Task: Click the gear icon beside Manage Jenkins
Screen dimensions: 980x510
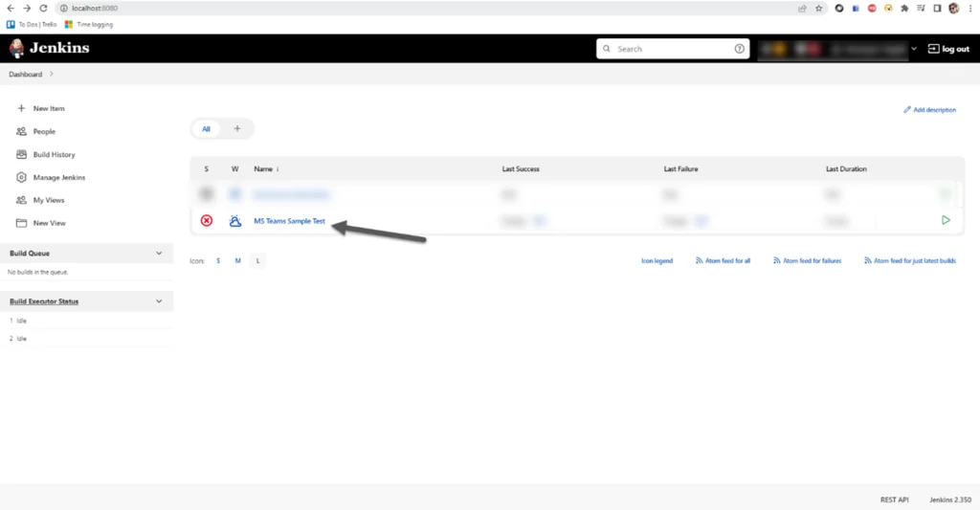Action: pos(21,178)
